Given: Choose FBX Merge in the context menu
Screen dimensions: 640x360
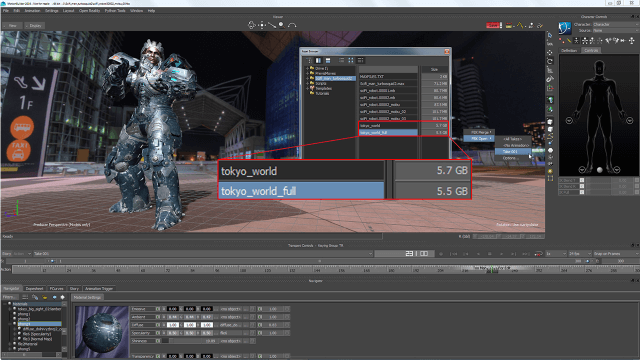Looking at the screenshot, I should tap(479, 132).
